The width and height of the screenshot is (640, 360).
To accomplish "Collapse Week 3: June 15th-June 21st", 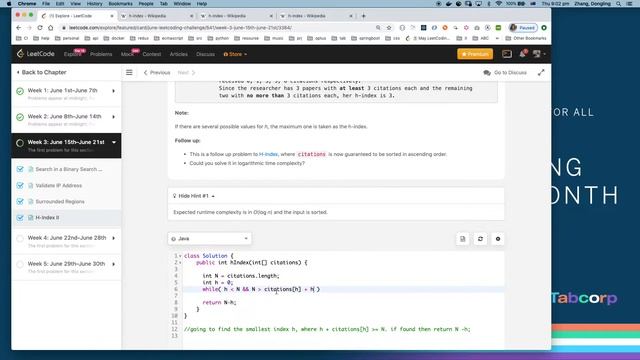I will [x=114, y=142].
